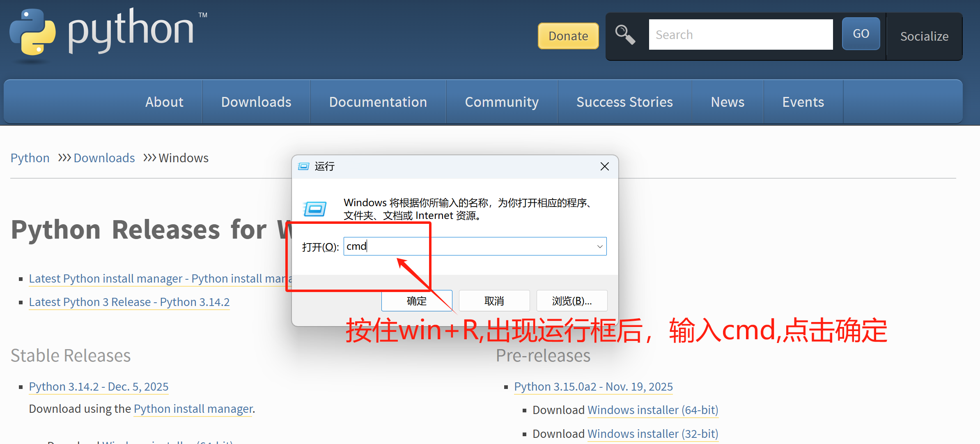The image size is (980, 444).
Task: Expand the Open field dropdown arrow
Action: coord(599,246)
